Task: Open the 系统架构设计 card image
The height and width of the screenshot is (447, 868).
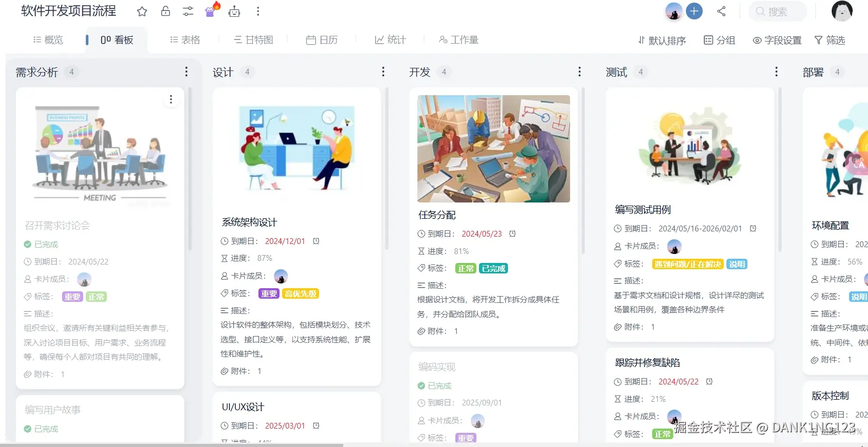Action: 296,150
